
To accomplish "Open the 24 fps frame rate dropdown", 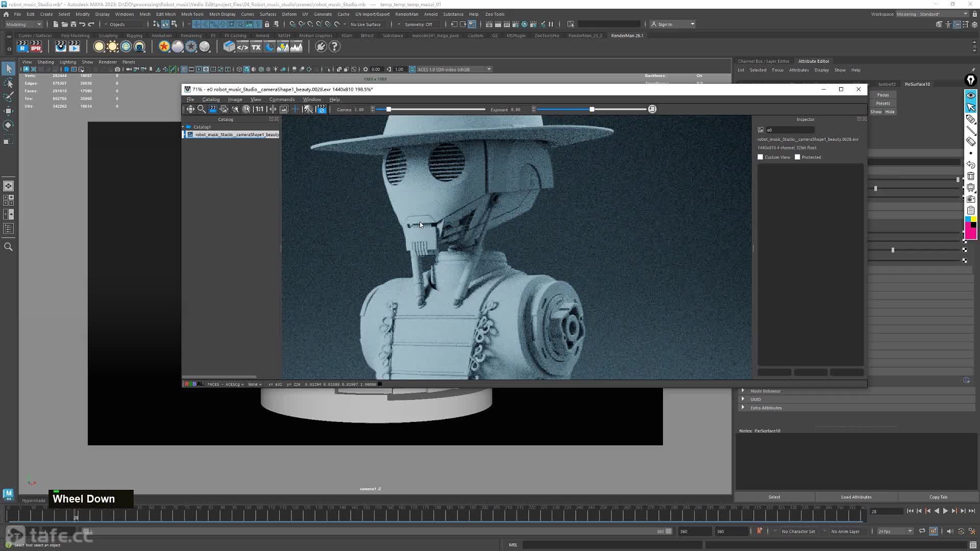I will [x=895, y=531].
